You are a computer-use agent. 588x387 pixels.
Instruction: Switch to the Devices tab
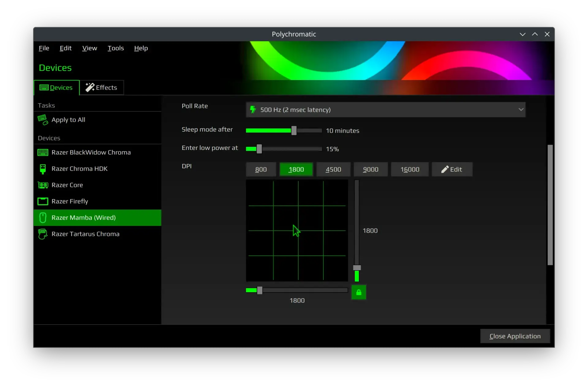pos(56,87)
